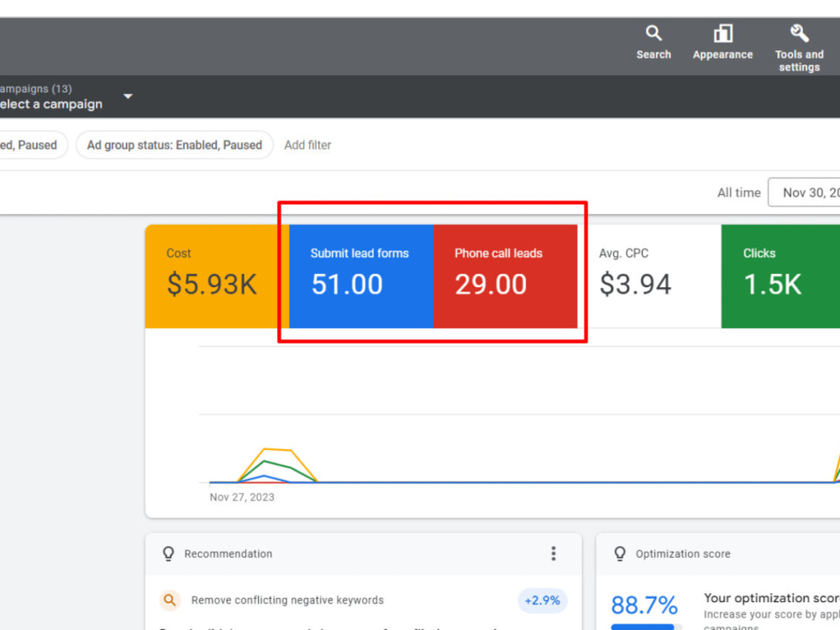Select the All time date range
The width and height of the screenshot is (840, 630).
[x=738, y=193]
